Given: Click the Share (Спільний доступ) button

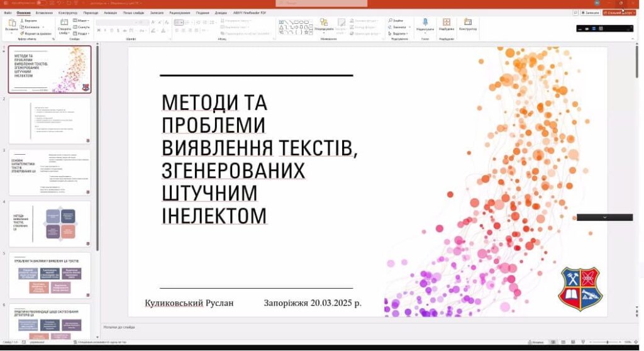Looking at the screenshot, I should point(619,13).
